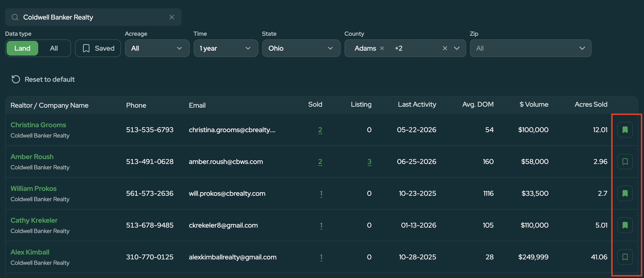Image resolution: width=644 pixels, height=278 pixels.
Task: Click Realtor / Company Name column header
Action: click(x=50, y=105)
